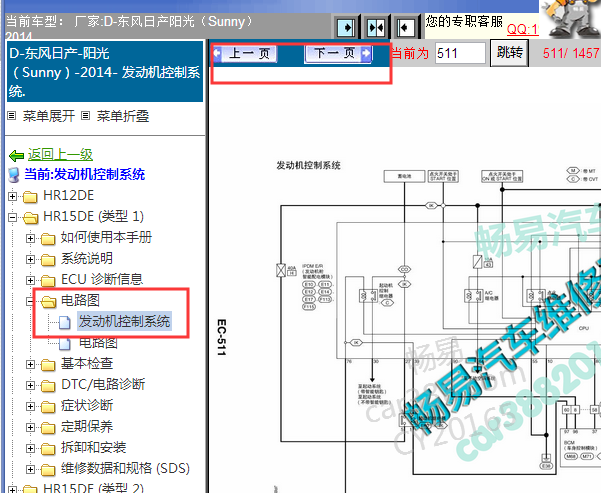Click the ECU 诊断信息 folder icon
601x493 pixels.
[x=48, y=281]
